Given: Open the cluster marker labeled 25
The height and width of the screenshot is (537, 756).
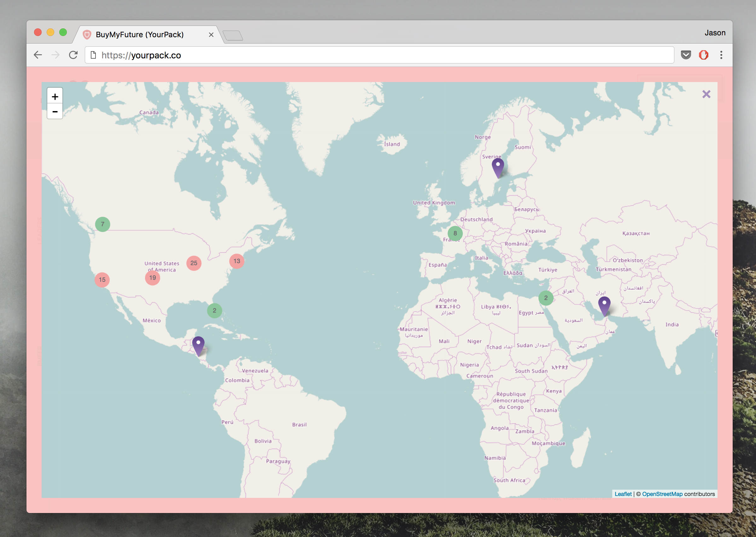Looking at the screenshot, I should click(x=194, y=263).
